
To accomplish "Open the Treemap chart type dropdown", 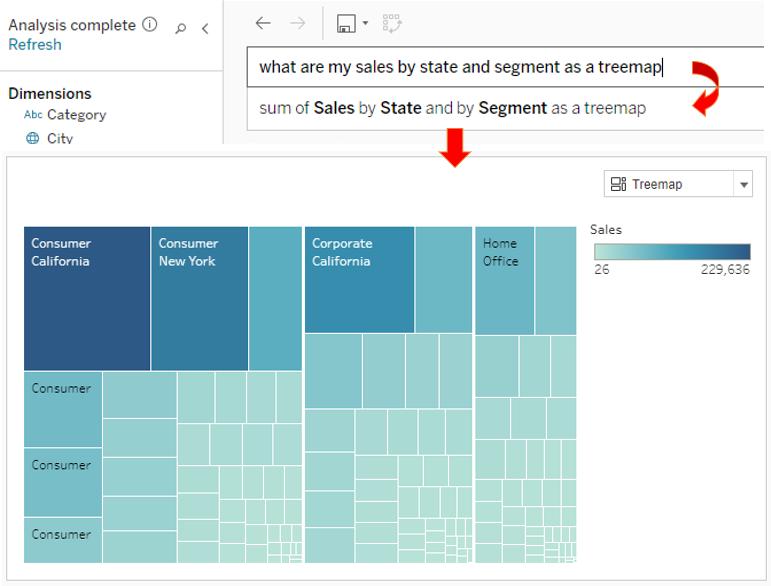I will point(677,184).
